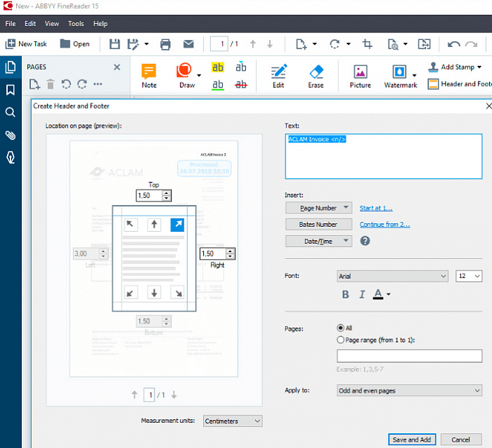Open the Apply to dropdown

[x=409, y=390]
